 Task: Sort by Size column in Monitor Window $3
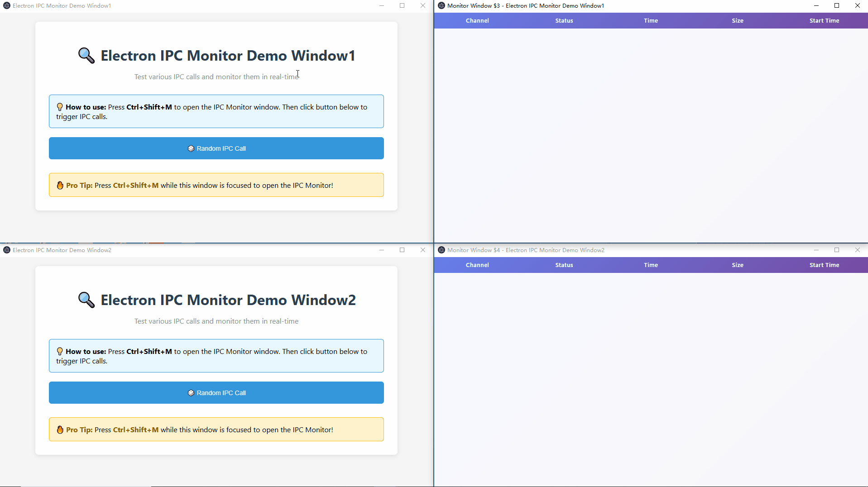[x=738, y=21]
